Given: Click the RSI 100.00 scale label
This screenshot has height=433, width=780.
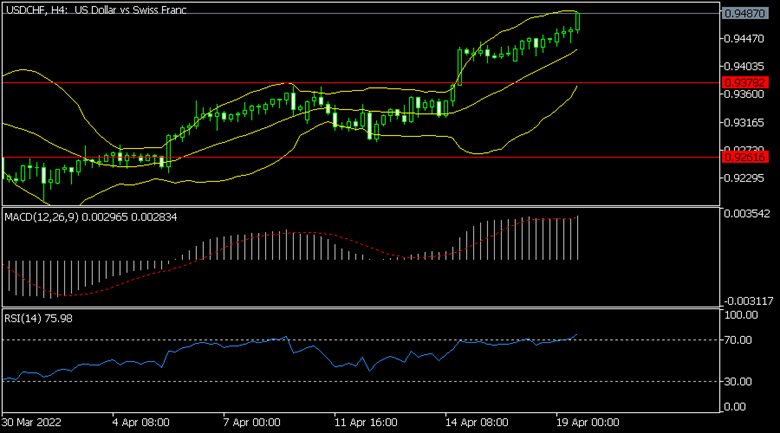Looking at the screenshot, I should click(x=741, y=315).
